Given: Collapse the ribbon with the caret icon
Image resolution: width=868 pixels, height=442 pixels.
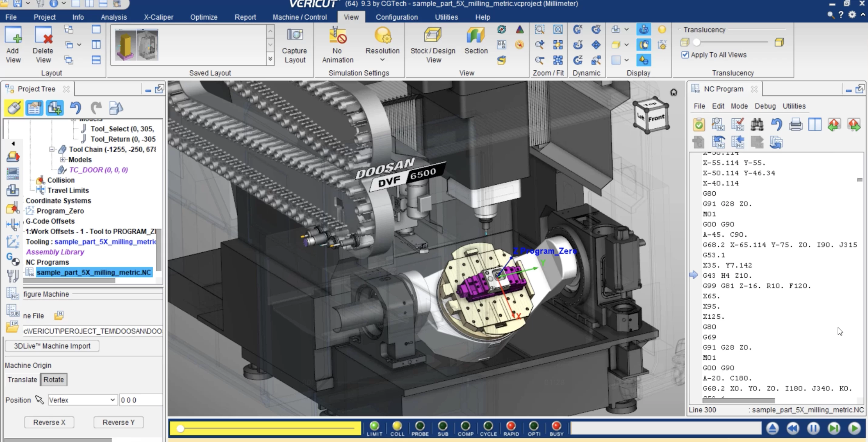Looking at the screenshot, I should (x=863, y=15).
